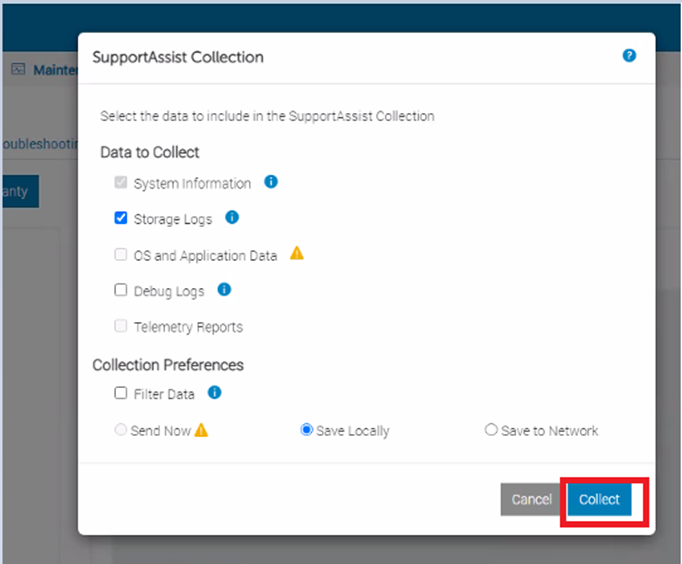Choose the Save to Network option

(491, 430)
